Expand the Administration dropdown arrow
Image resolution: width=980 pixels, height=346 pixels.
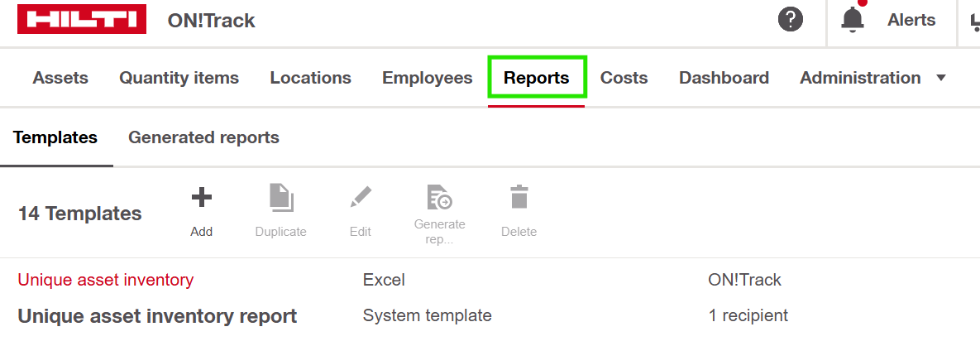(940, 78)
